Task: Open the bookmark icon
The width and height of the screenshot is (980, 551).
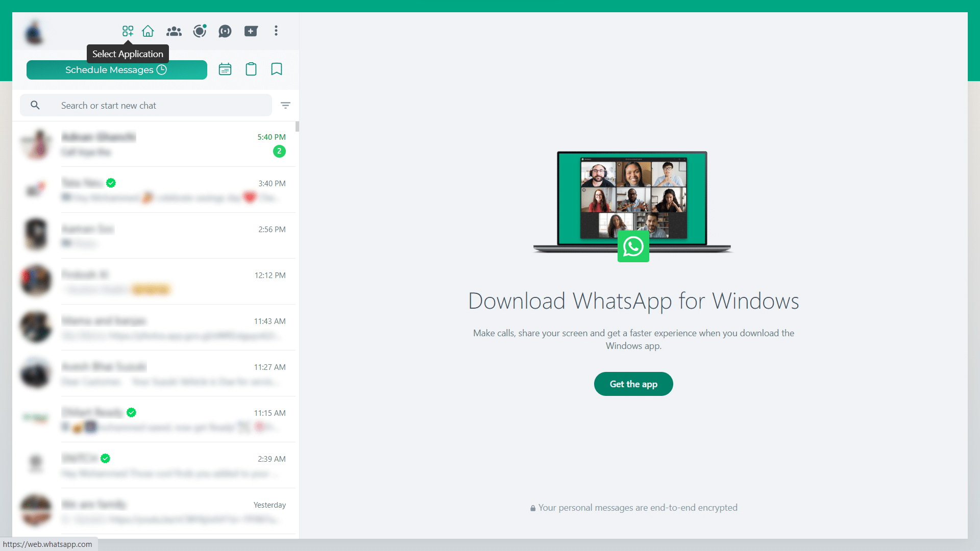Action: pyautogui.click(x=277, y=69)
